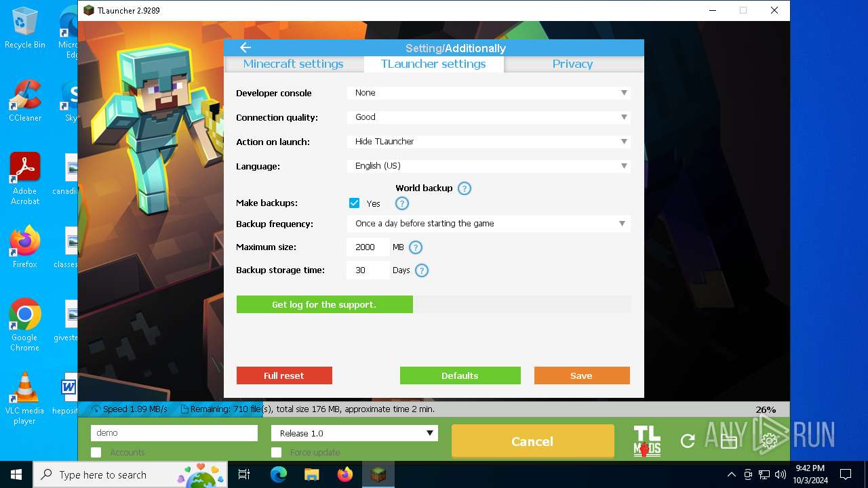Click Save button
Screen dimensions: 868x488
pyautogui.click(x=582, y=375)
